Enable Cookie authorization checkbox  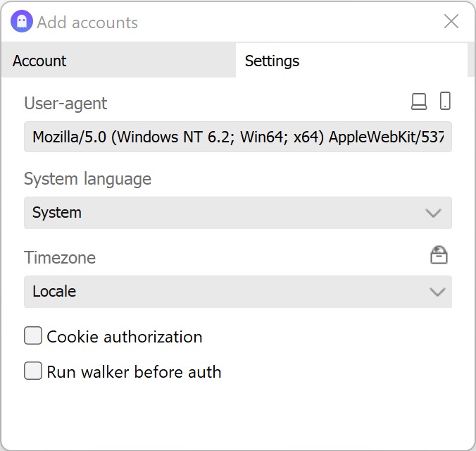[x=33, y=336]
